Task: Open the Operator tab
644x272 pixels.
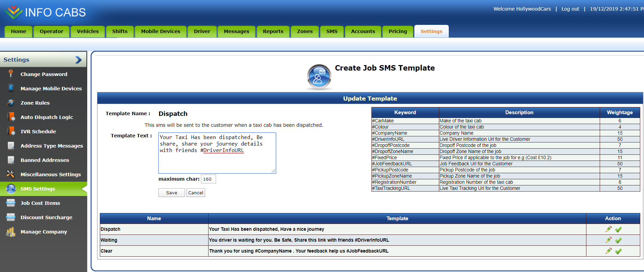Action: [51, 31]
